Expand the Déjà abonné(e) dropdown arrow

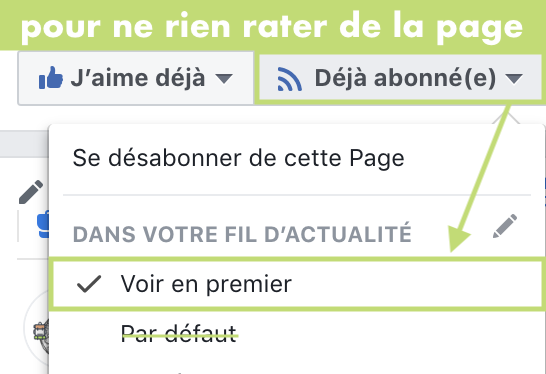(x=514, y=78)
